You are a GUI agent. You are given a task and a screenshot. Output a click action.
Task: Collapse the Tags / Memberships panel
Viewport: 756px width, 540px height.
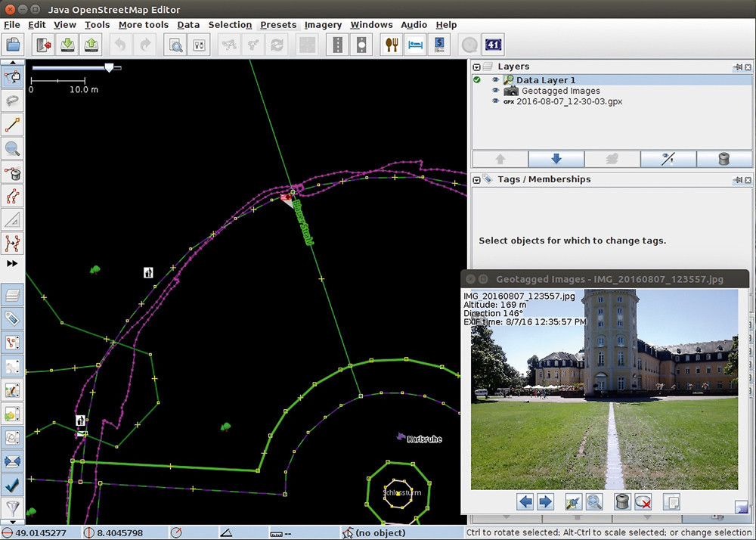(477, 180)
